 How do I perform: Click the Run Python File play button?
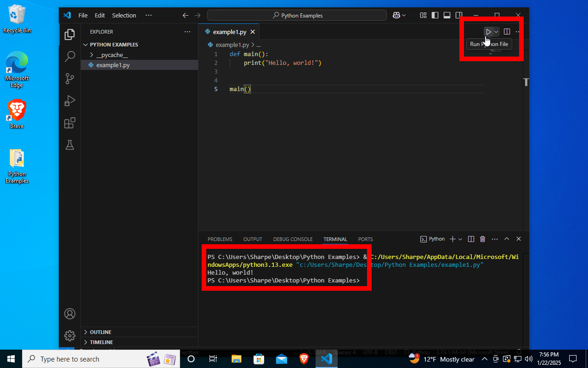coord(488,32)
